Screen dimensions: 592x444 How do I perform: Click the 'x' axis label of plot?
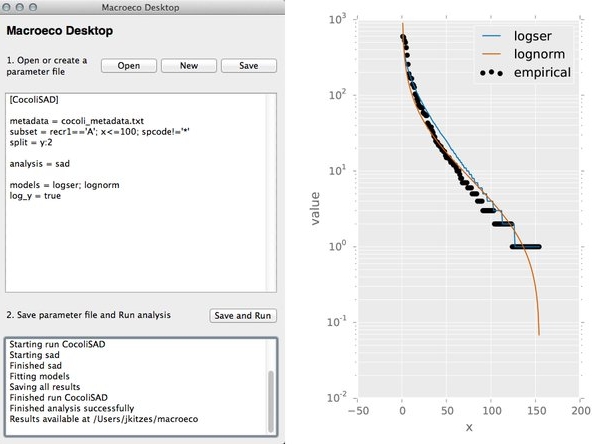pyautogui.click(x=469, y=427)
